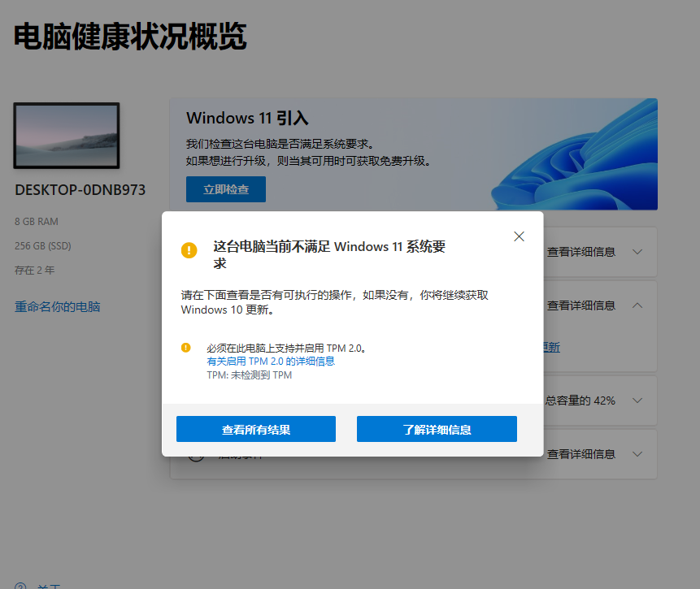The width and height of the screenshot is (700, 589).
Task: Click the 了解详细信息 button
Action: [437, 429]
